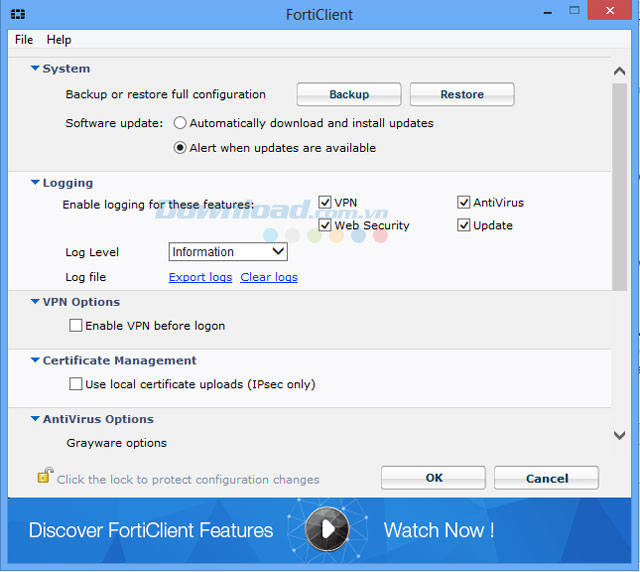Select alert when updates are available
Viewport: 640px width, 572px height.
tap(180, 148)
